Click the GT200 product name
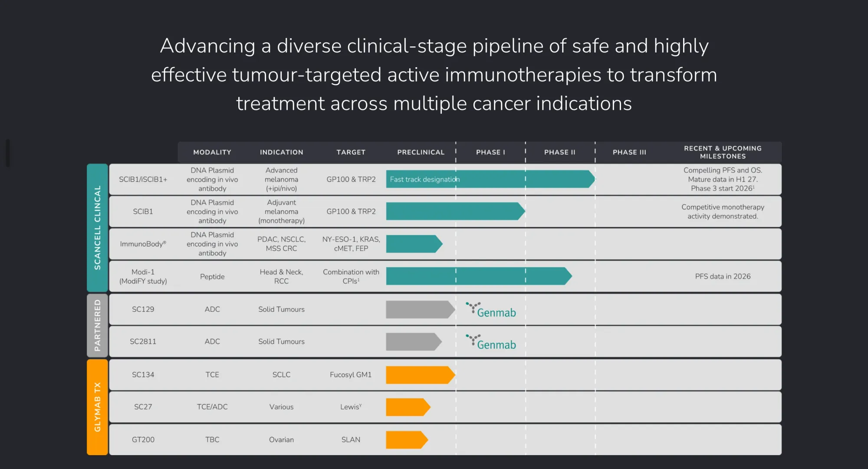The image size is (868, 469). pyautogui.click(x=143, y=439)
